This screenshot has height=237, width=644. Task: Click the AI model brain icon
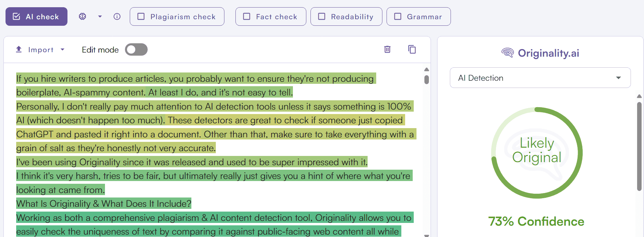pyautogui.click(x=82, y=16)
